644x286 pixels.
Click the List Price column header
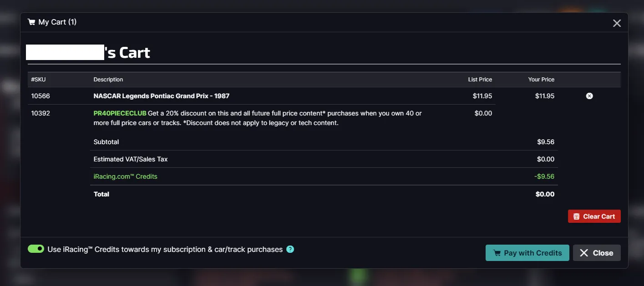click(480, 80)
